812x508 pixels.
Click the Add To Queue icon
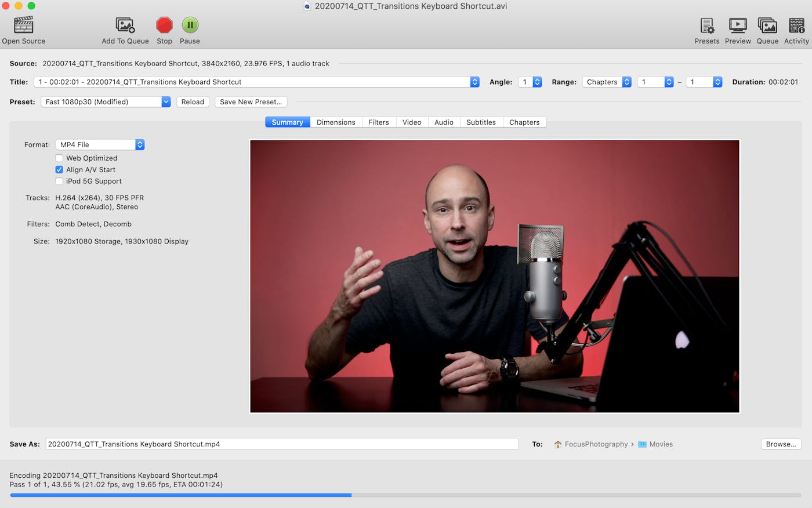pyautogui.click(x=125, y=26)
